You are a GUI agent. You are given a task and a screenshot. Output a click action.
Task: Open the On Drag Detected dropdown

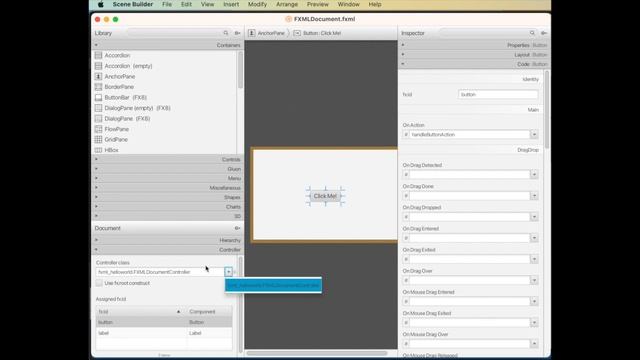tap(534, 175)
